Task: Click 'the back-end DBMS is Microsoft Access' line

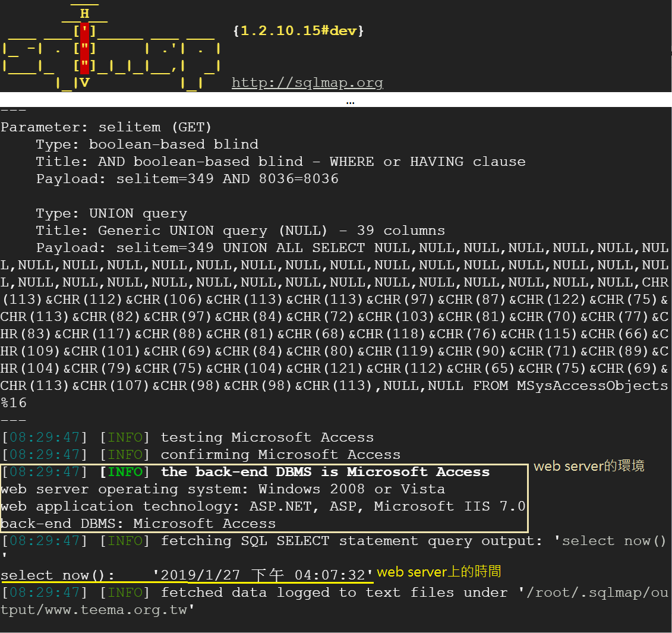Action: (x=246, y=472)
